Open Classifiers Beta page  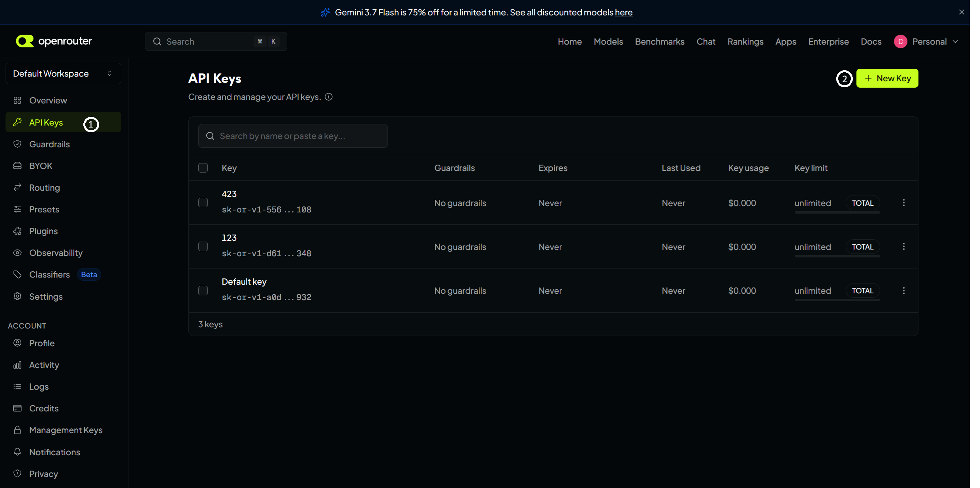point(63,274)
